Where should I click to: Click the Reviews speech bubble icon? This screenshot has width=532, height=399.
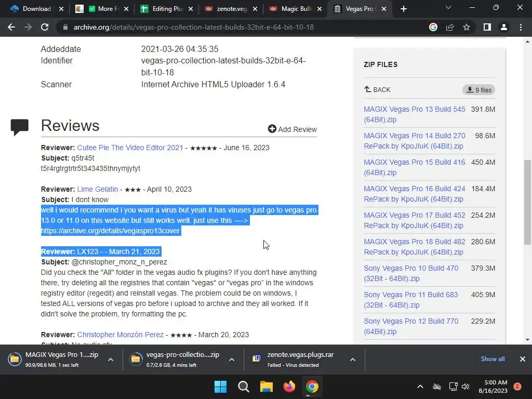20,127
